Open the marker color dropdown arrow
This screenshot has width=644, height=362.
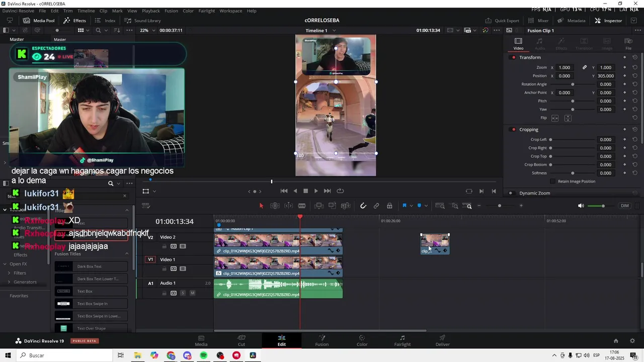pyautogui.click(x=426, y=206)
